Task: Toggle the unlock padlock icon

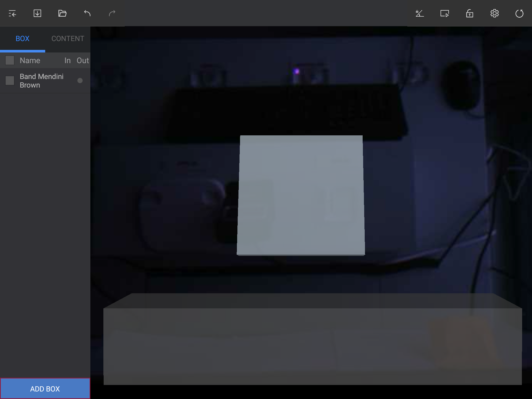Action: point(469,13)
